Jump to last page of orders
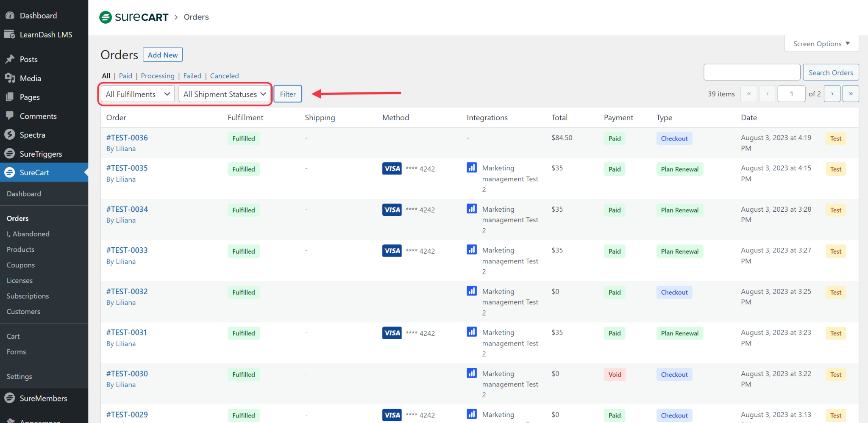Viewport: 868px width, 423px height. [x=851, y=94]
